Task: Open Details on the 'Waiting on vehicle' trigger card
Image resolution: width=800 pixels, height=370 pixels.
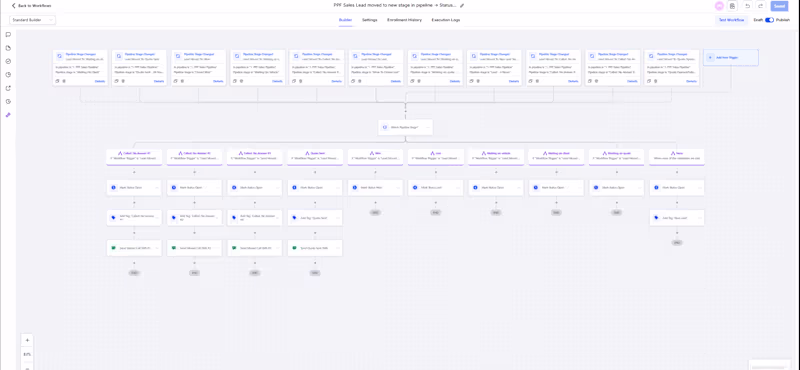Action: click(x=277, y=81)
